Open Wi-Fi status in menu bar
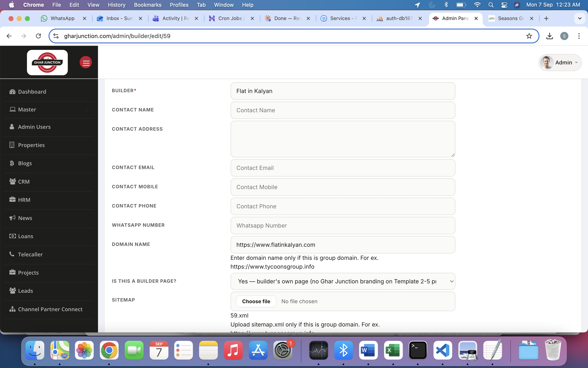This screenshot has width=588, height=368. [477, 5]
